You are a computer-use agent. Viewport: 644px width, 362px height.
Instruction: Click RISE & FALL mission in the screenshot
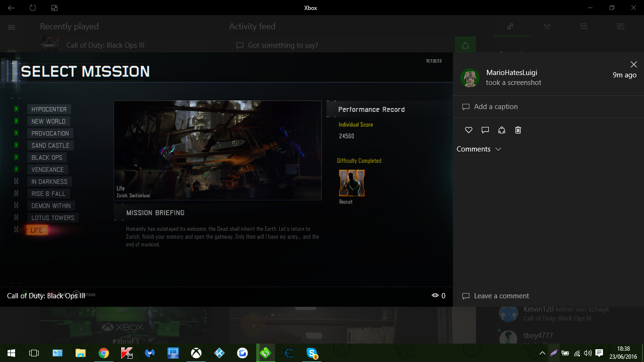point(49,194)
